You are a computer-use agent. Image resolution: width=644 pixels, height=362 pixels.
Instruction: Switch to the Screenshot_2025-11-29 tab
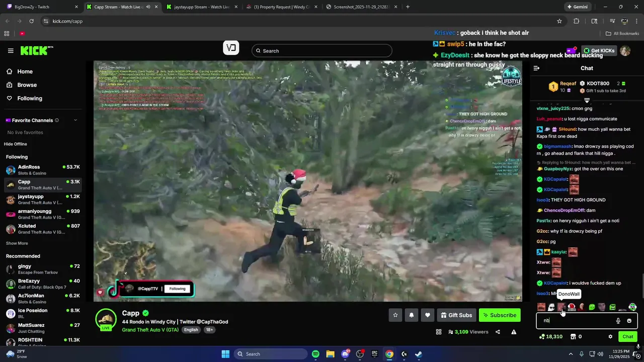361,7
